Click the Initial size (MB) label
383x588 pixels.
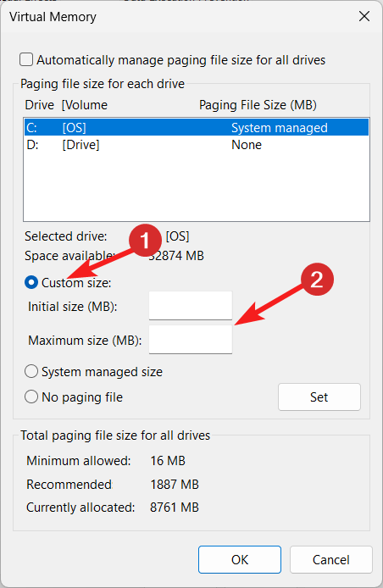pos(72,307)
